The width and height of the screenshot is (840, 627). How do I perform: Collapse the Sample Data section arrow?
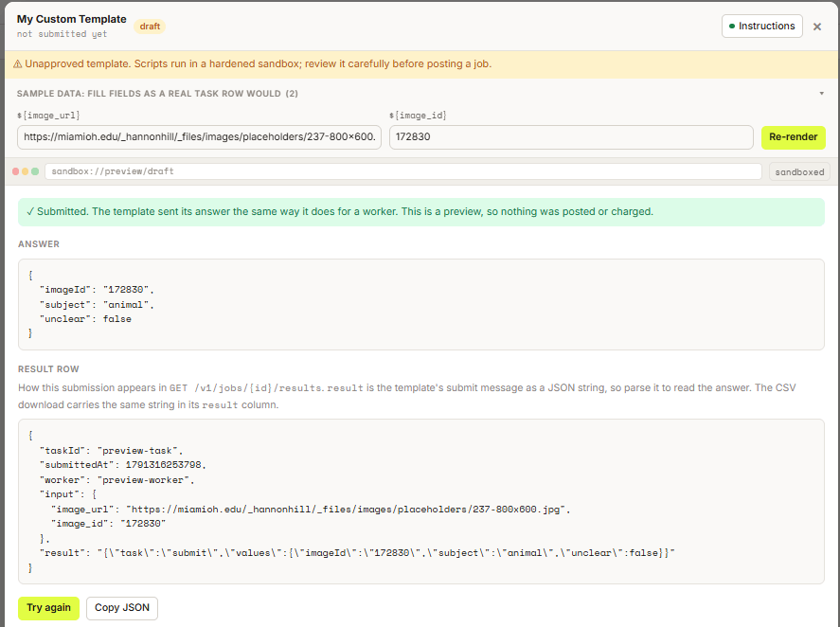tap(821, 93)
